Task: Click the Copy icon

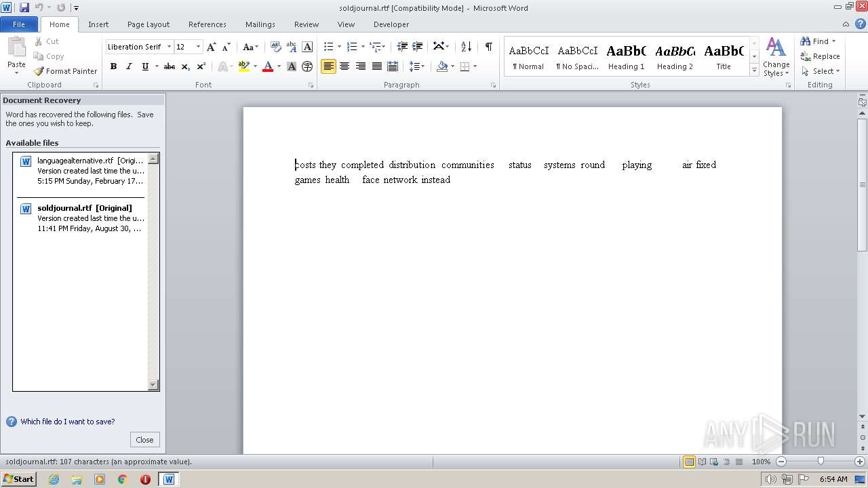Action: tap(49, 56)
